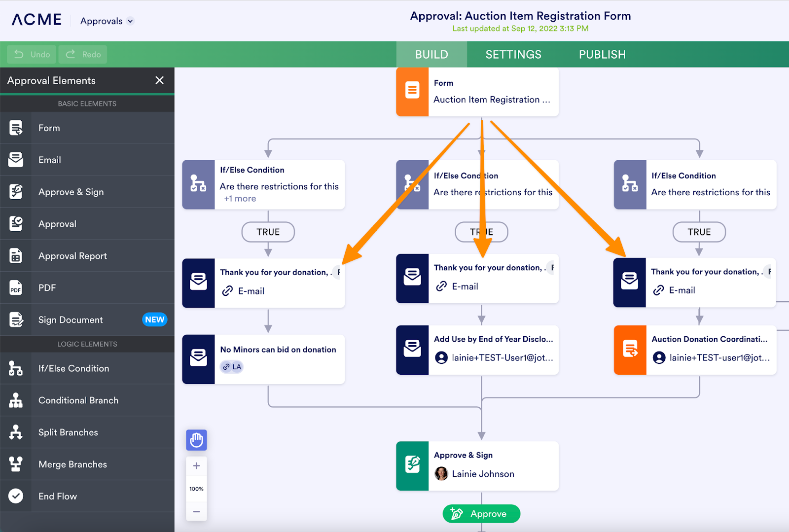The height and width of the screenshot is (532, 789).
Task: Switch to the SETTINGS tab
Action: (513, 54)
